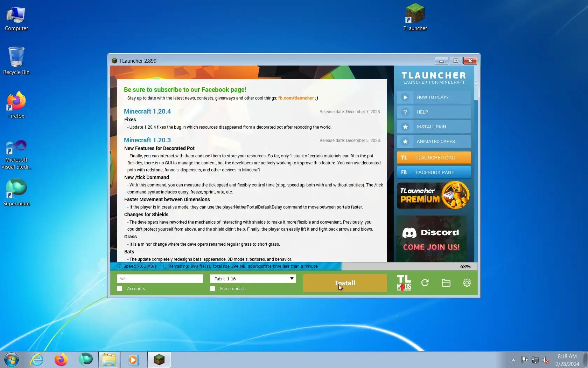The width and height of the screenshot is (588, 368).
Task: Click the 'Be sure to subscribe' headline
Action: (x=185, y=90)
